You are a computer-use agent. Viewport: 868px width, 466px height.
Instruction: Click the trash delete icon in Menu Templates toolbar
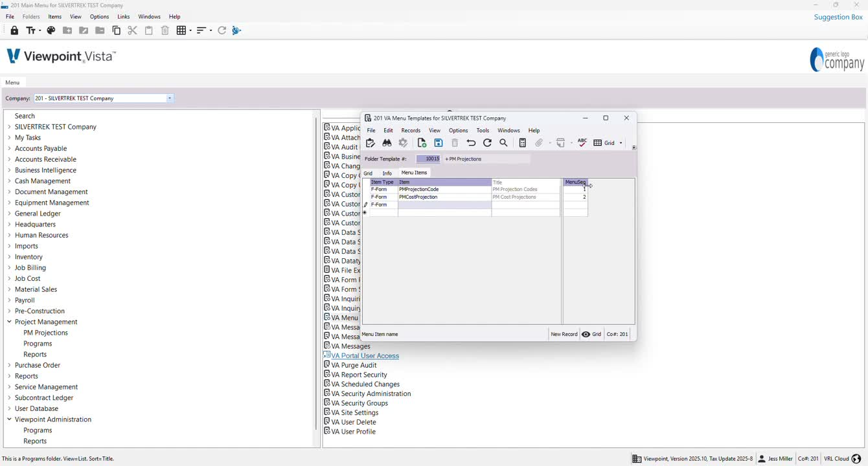tap(455, 143)
